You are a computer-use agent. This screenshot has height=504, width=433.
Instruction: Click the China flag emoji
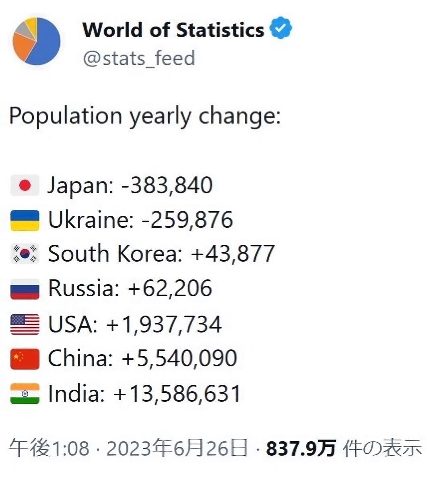click(x=25, y=359)
